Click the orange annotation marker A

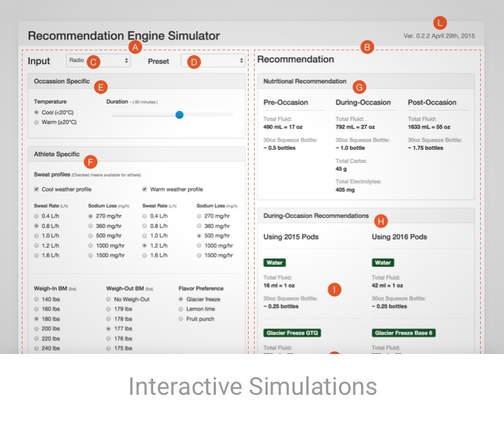tap(135, 48)
